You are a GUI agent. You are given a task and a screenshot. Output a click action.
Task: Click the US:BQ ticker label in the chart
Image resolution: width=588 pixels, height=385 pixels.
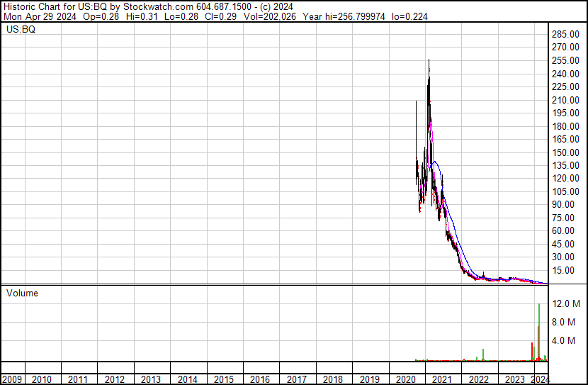21,29
